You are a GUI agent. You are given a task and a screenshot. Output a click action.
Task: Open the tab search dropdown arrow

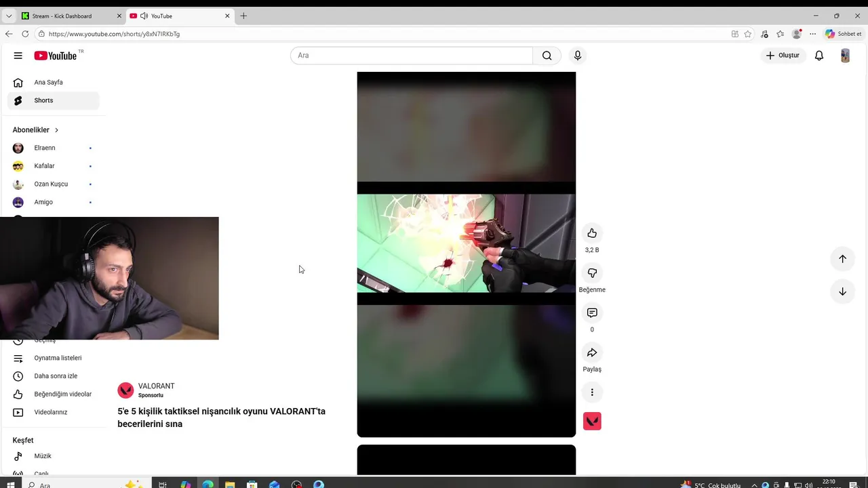9,16
